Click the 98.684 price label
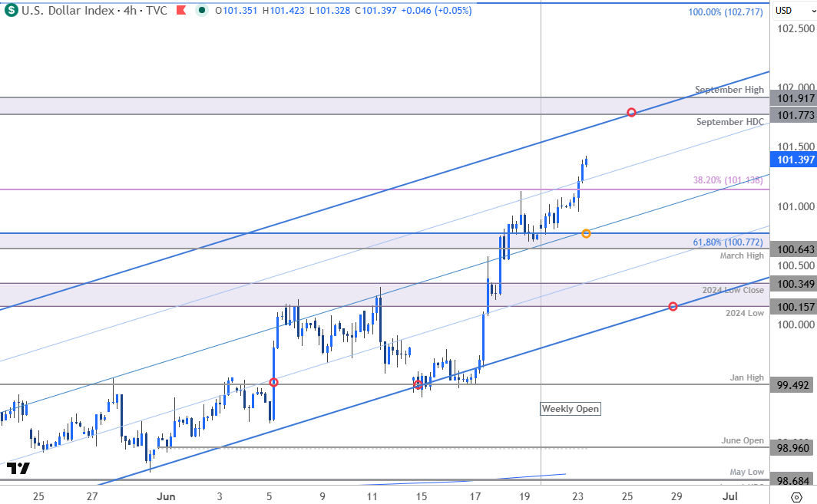Image resolution: width=817 pixels, height=504 pixels. (793, 480)
